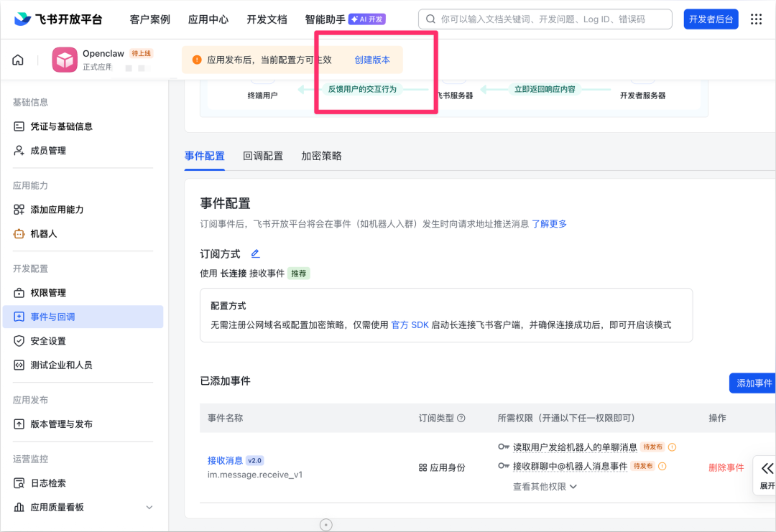Switch to the 回调配置 tab
This screenshot has width=776, height=532.
pyautogui.click(x=263, y=155)
